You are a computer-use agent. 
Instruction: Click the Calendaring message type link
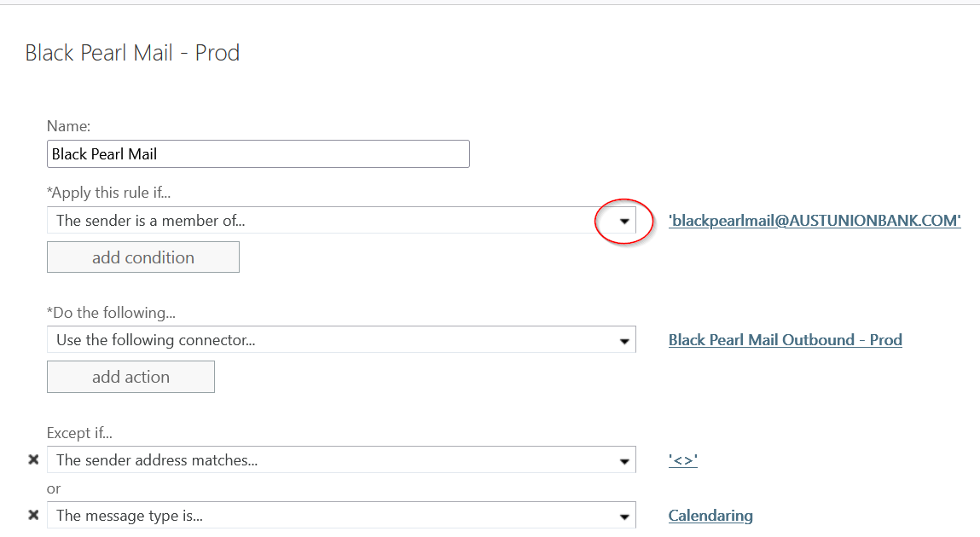click(x=710, y=515)
